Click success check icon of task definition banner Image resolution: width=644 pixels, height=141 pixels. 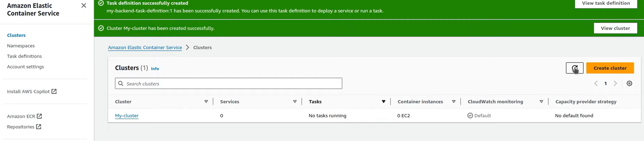click(101, 3)
